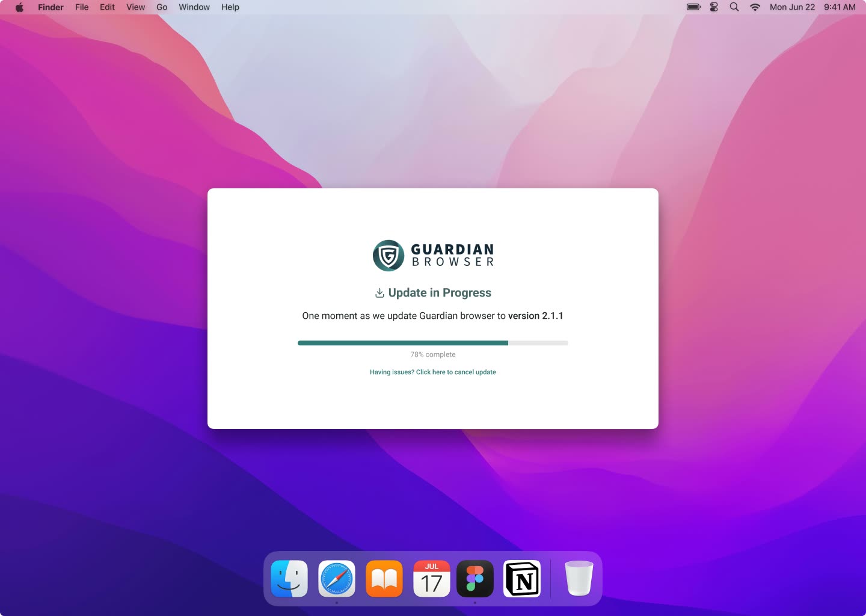Screen dimensions: 866x616
Task: Open the Trash in the dock
Action: pos(579,579)
